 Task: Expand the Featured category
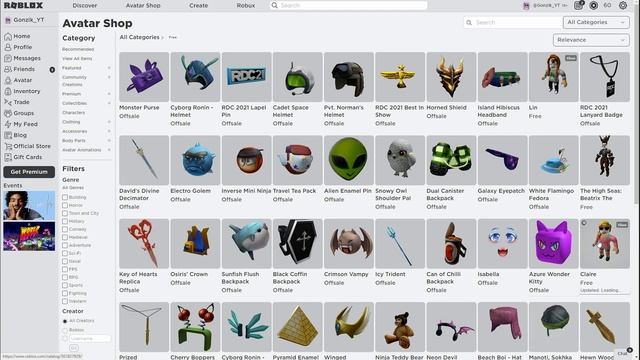click(x=109, y=68)
